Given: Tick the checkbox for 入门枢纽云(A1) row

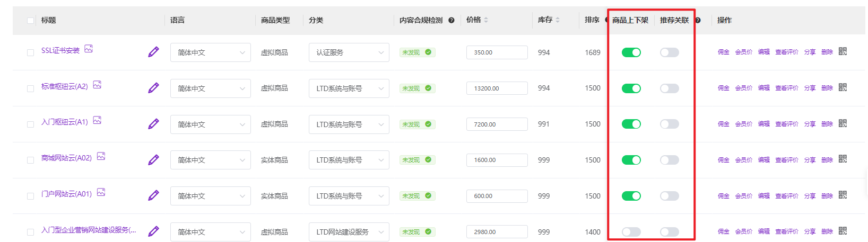Looking at the screenshot, I should pyautogui.click(x=30, y=124).
